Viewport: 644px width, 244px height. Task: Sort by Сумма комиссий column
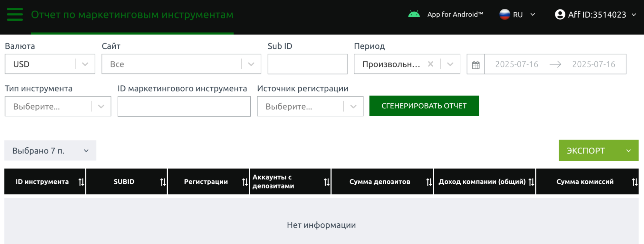pos(634,182)
